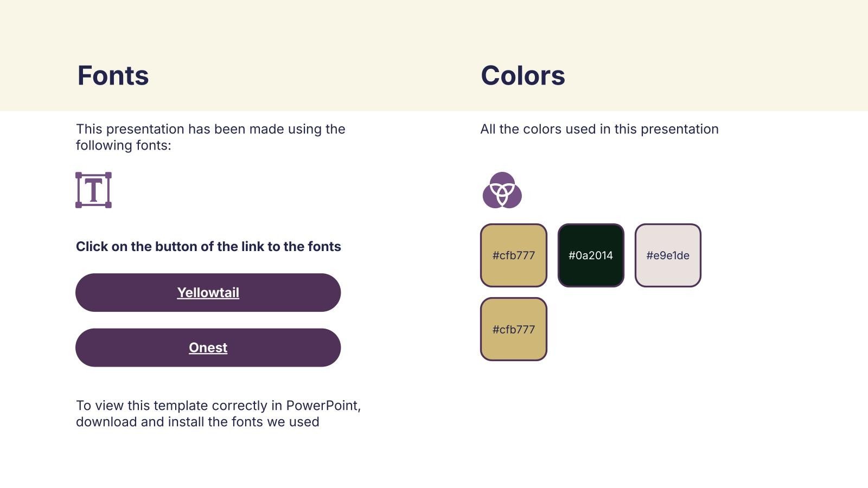Click the 'Fonts' heading
The width and height of the screenshot is (868, 488).
coord(113,75)
